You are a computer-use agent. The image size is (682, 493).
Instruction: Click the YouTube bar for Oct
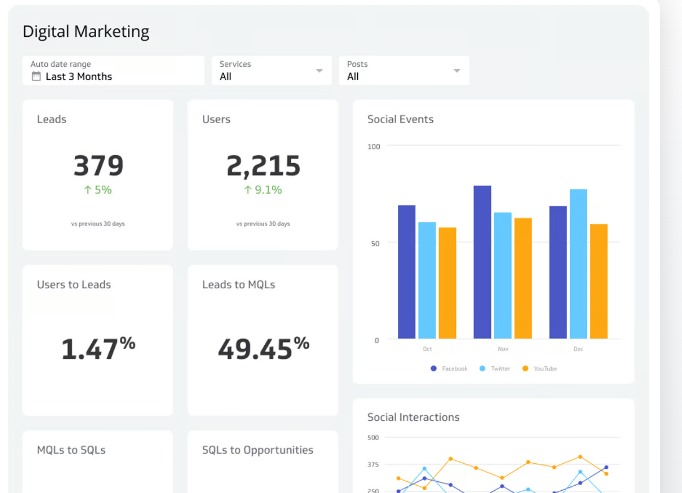tap(448, 283)
